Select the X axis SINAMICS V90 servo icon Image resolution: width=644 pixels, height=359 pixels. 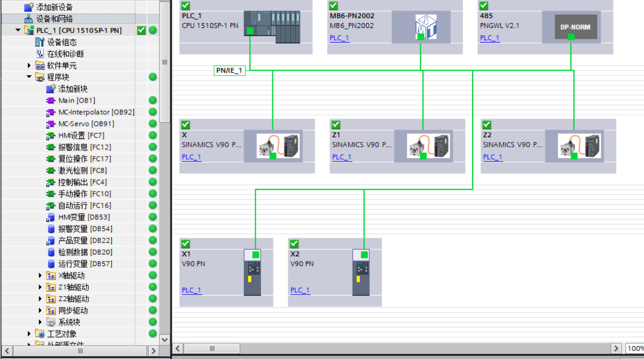278,146
